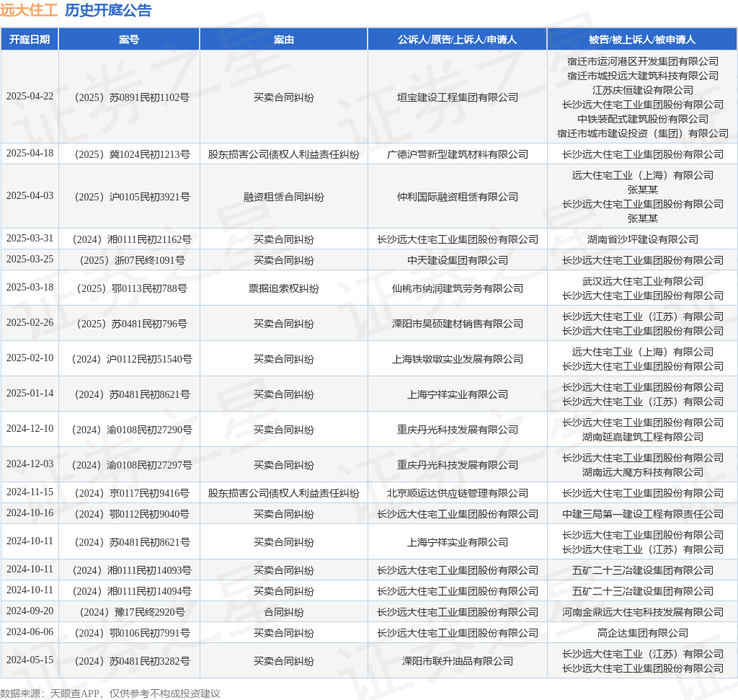
Task: Select case number （2024）湘0111民初14094号
Action: tap(129, 591)
